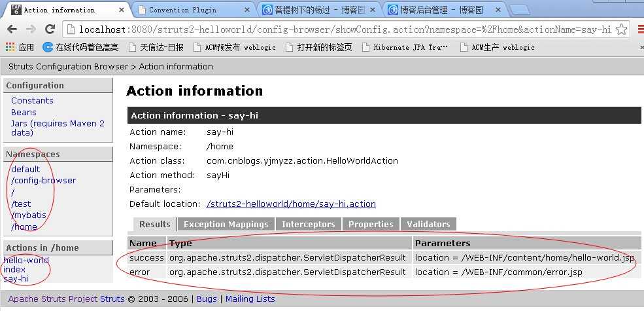Viewport: 644px width, 311px height.
Task: Open the say-hi action
Action: [16, 278]
